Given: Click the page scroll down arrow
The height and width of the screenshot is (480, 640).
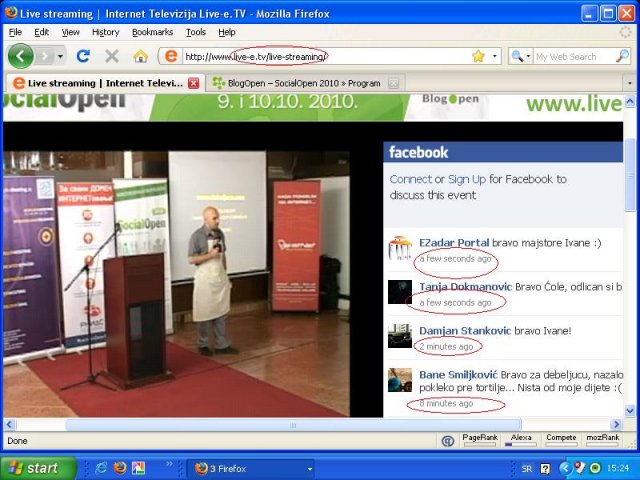Looking at the screenshot, I should pyautogui.click(x=629, y=410).
